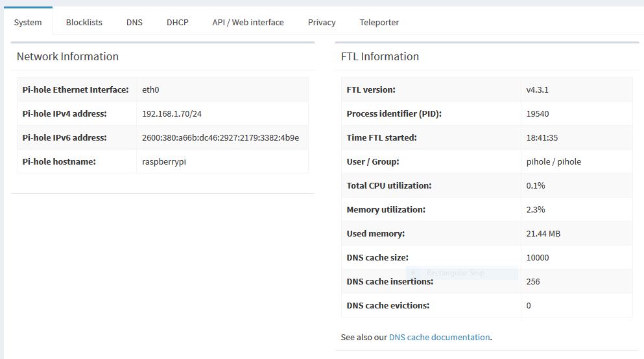Click the Pi-hole IPv4 address label
The height and width of the screenshot is (359, 644).
click(x=64, y=113)
